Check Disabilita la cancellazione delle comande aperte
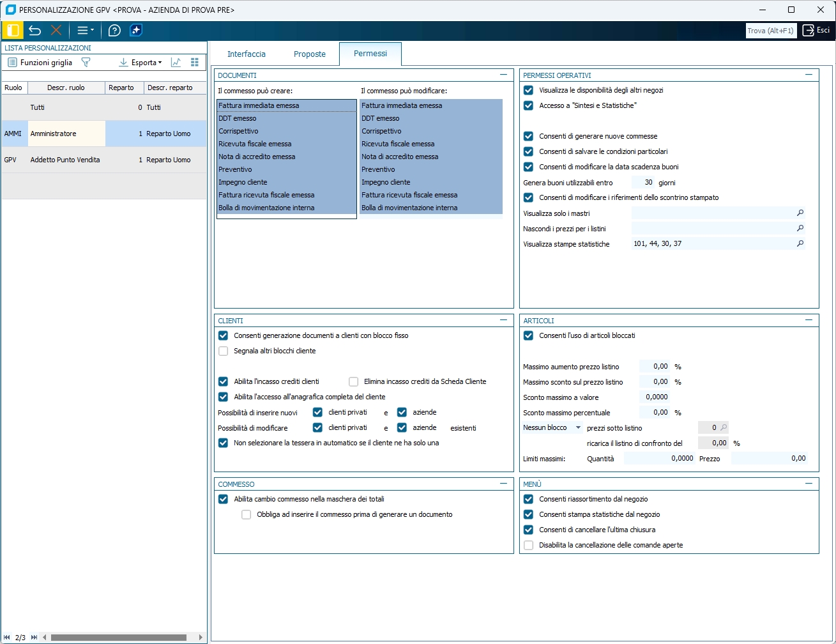The image size is (836, 644). (x=528, y=545)
